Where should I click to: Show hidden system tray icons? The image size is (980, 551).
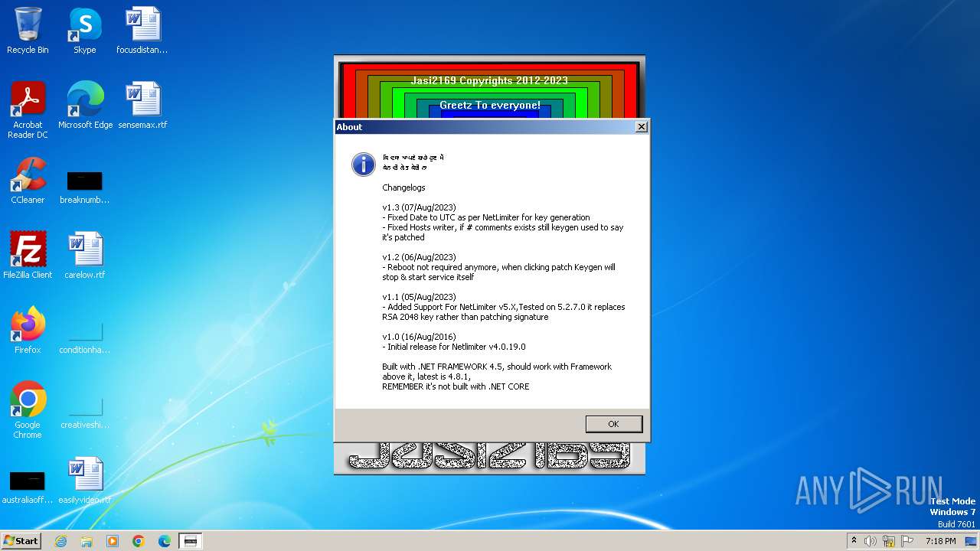click(x=854, y=540)
